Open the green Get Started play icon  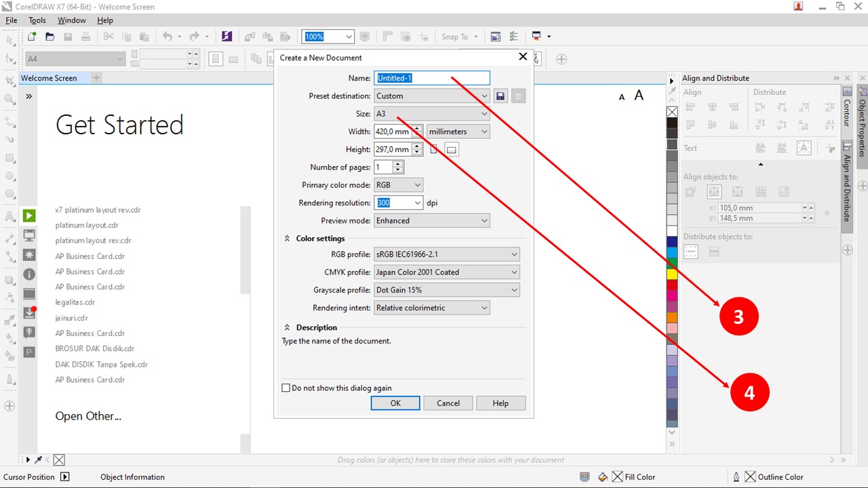(x=29, y=216)
